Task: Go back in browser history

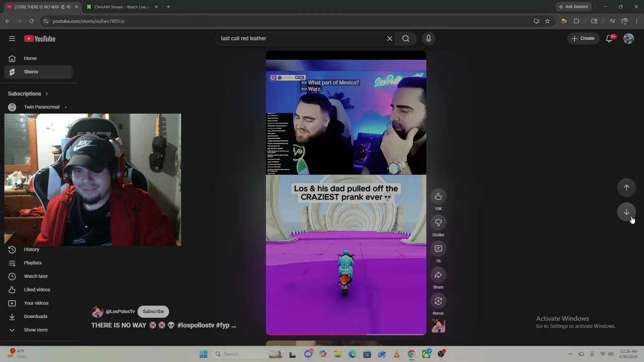Action: [8, 21]
